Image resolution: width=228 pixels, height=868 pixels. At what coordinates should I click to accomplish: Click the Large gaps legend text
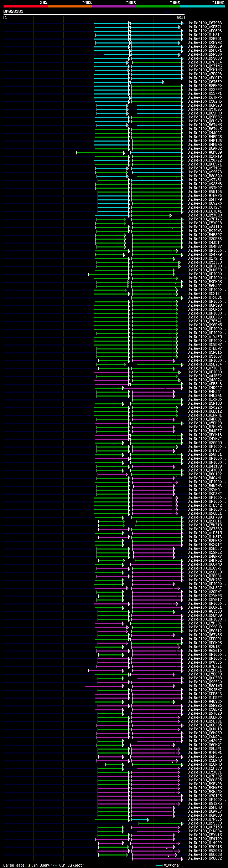click(44, 865)
